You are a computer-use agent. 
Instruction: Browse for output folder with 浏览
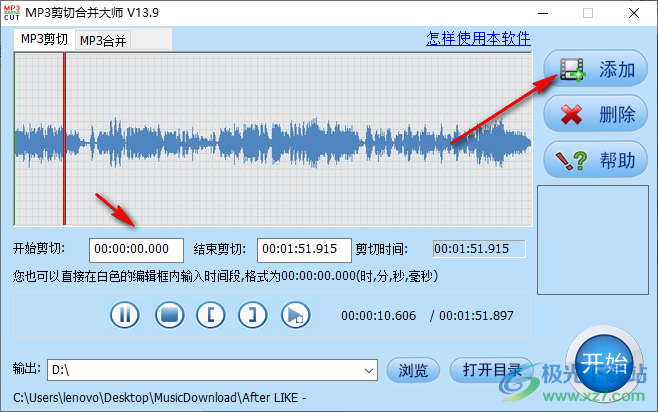click(413, 370)
